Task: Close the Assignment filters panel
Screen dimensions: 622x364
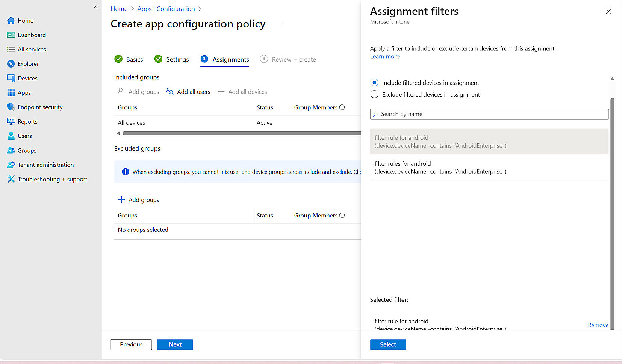Action: click(608, 11)
